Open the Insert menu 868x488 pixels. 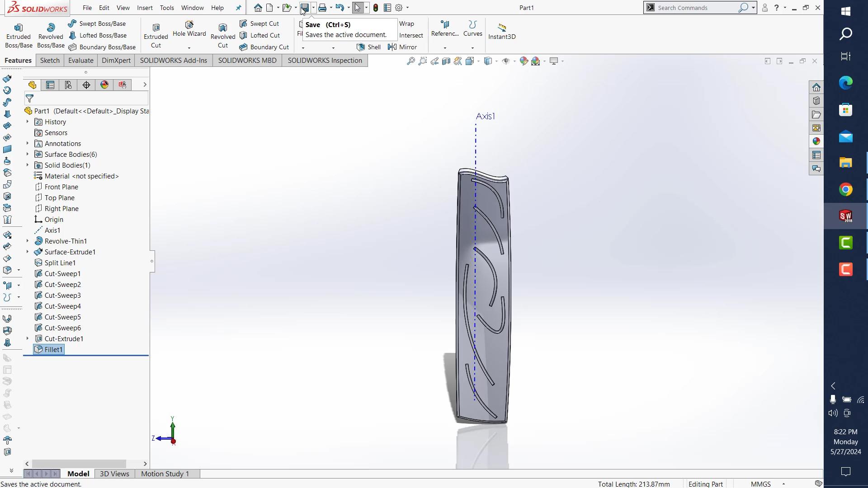tap(145, 8)
